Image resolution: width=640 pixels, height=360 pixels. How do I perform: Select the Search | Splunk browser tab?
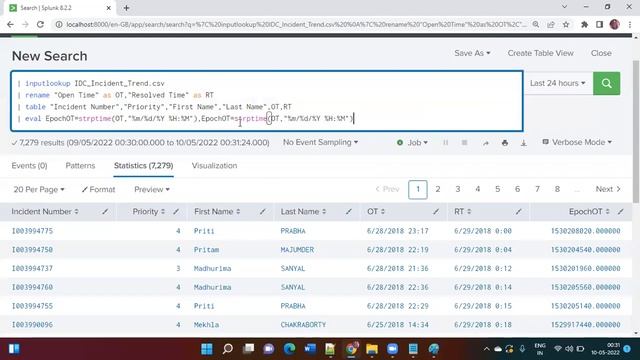point(59,8)
